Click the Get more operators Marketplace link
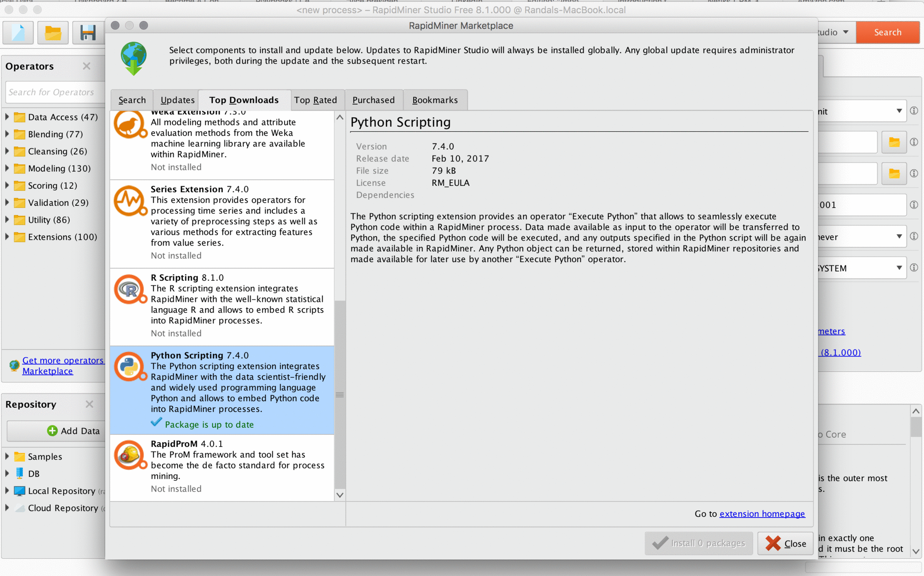Screen dimensions: 924x576 click(x=63, y=366)
